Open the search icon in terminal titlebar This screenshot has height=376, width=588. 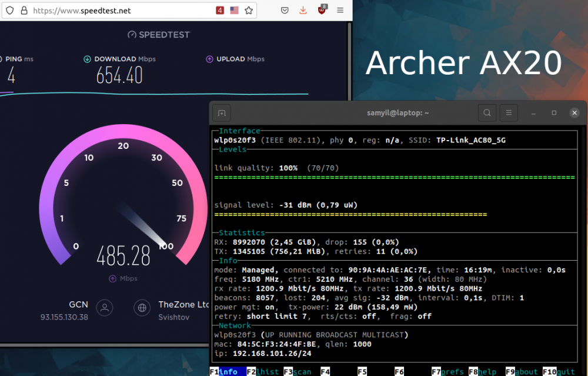tap(487, 112)
